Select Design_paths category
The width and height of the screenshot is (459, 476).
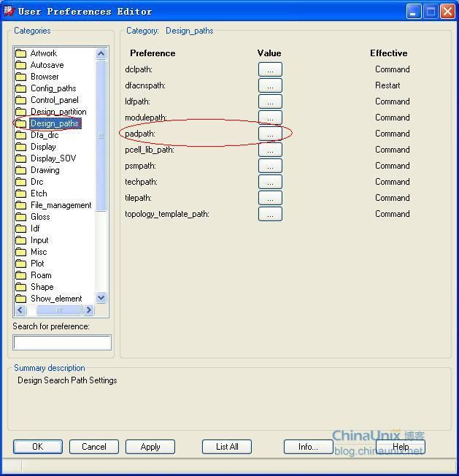coord(55,123)
